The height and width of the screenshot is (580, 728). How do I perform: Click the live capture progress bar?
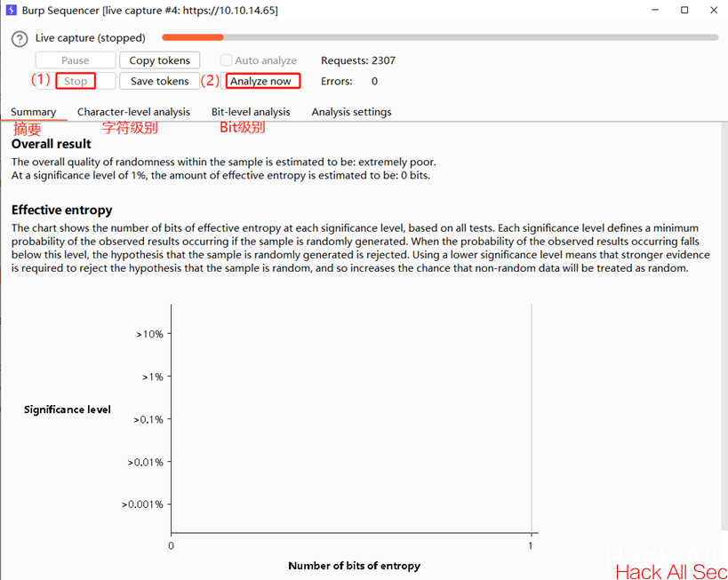440,37
